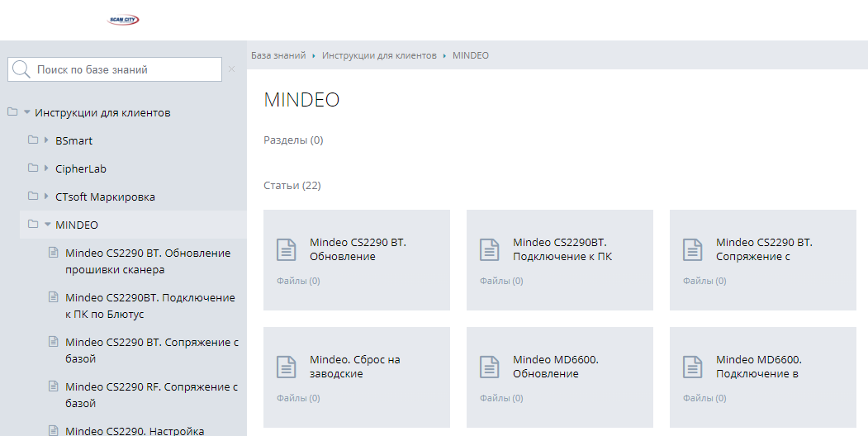Image resolution: width=868 pixels, height=436 pixels.
Task: Click document icon on CS2290 BT. Обновление card
Action: (287, 249)
